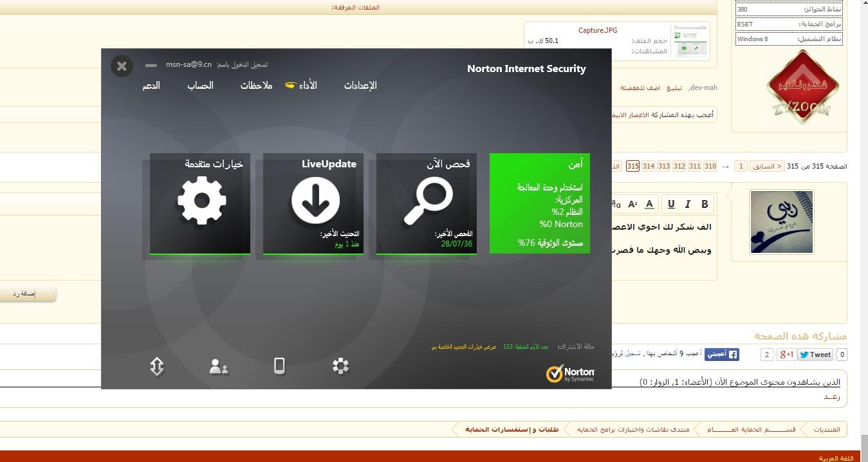Open the poster's avatar image in forum
The height and width of the screenshot is (462, 868).
pos(782,222)
